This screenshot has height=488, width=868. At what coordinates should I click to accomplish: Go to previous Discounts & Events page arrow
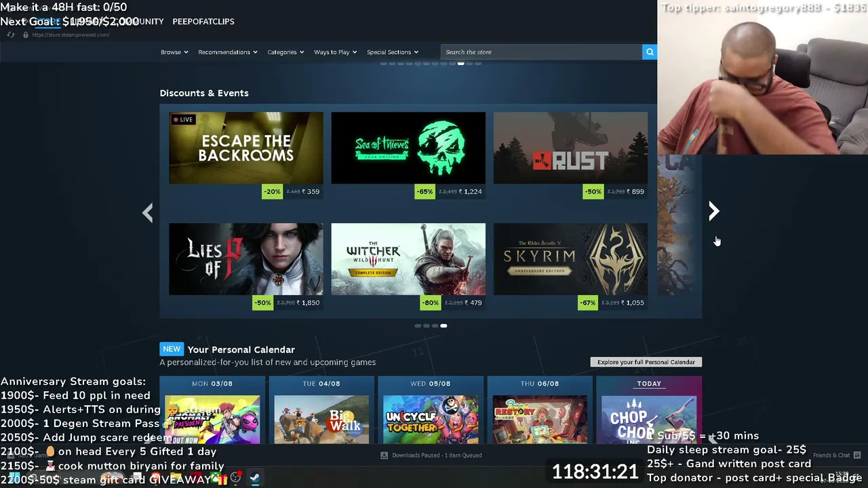[x=147, y=213]
